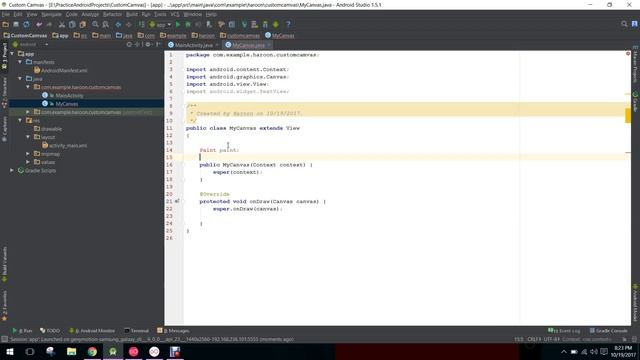Image resolution: width=640 pixels, height=360 pixels.
Task: Click the Synchronize refresh toolbar icon
Action: (26, 24)
